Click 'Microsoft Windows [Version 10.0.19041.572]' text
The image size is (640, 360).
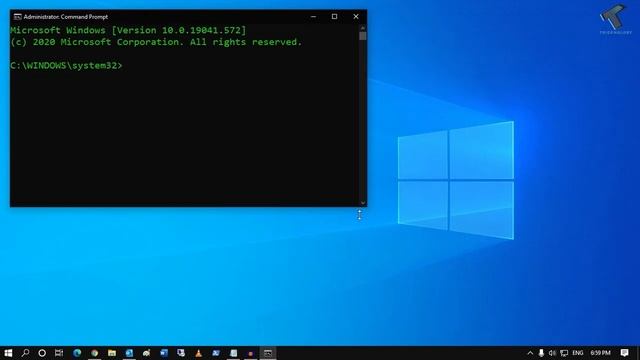click(128, 30)
